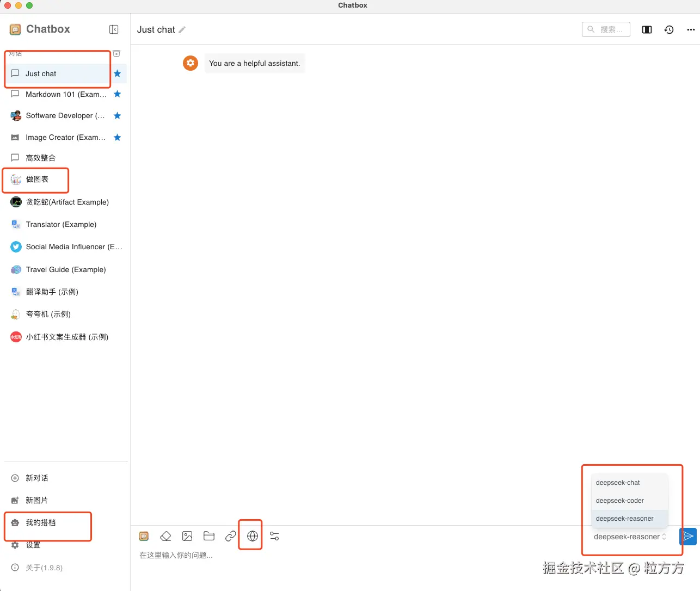Image resolution: width=700 pixels, height=591 pixels.
Task: Unstar the Software Developer conversation
Action: [117, 116]
